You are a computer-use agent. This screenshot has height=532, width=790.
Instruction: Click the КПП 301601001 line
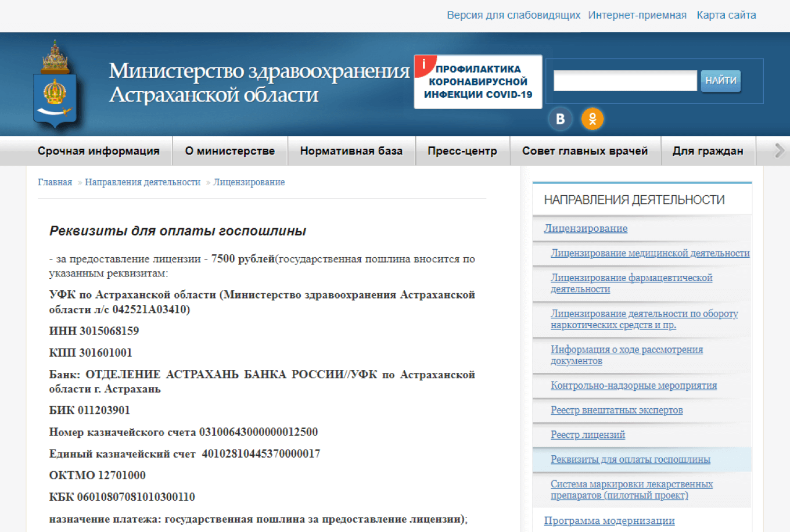point(91,353)
